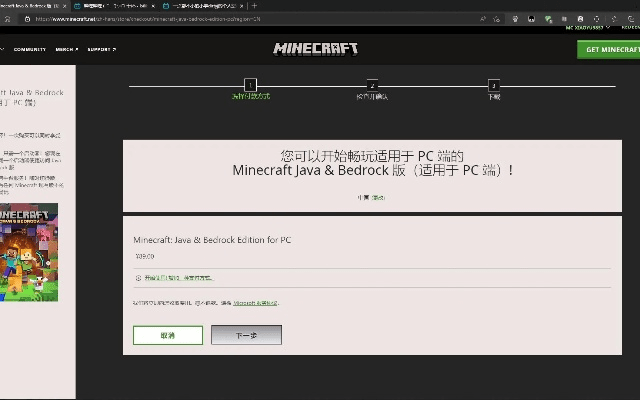The height and width of the screenshot is (400, 640).
Task: Open a new browser tab
Action: pyautogui.click(x=254, y=6)
